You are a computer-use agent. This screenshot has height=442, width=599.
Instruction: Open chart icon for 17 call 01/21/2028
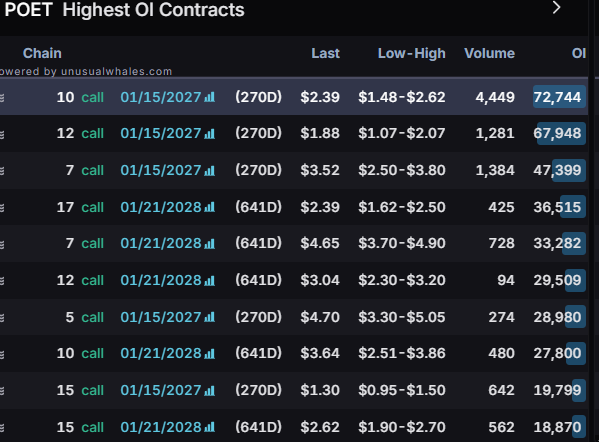209,207
